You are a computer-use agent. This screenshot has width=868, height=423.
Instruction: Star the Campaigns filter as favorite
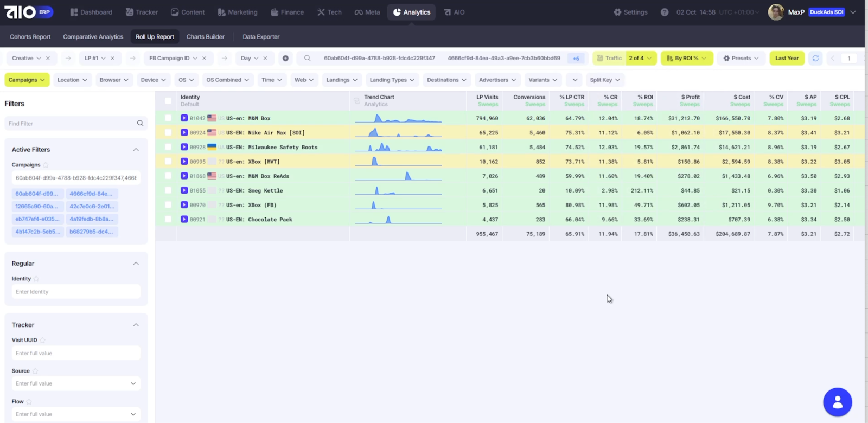coord(46,165)
